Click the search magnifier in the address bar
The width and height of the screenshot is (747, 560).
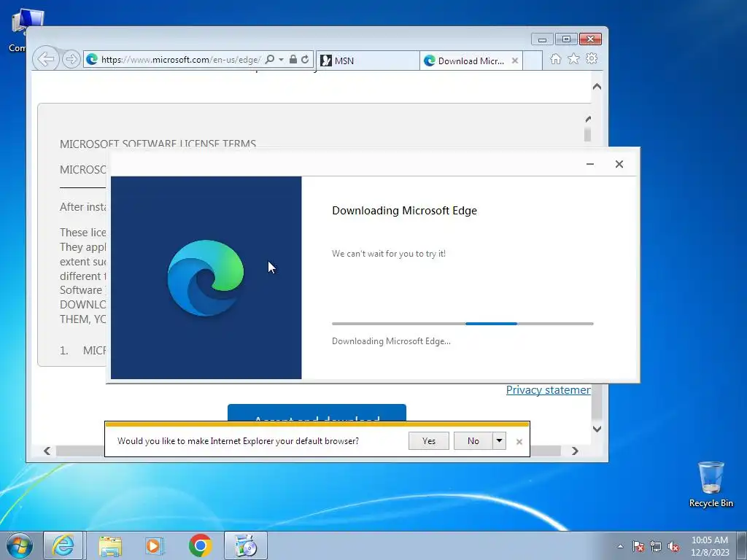click(x=270, y=60)
